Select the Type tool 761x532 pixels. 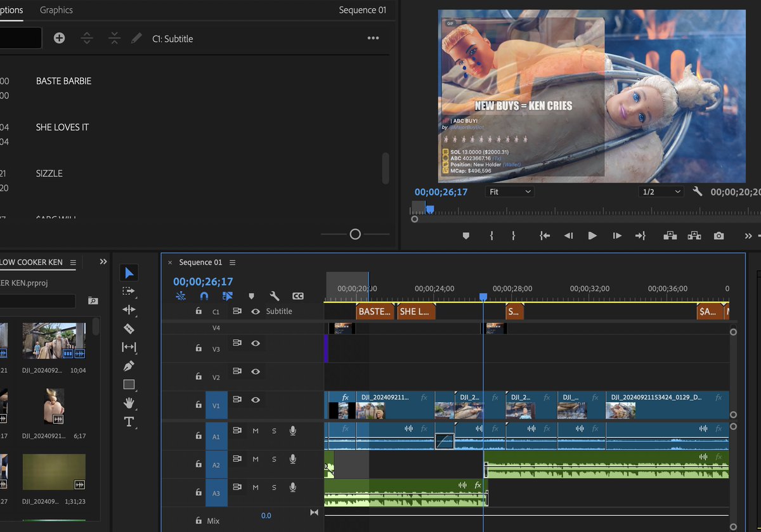(129, 422)
